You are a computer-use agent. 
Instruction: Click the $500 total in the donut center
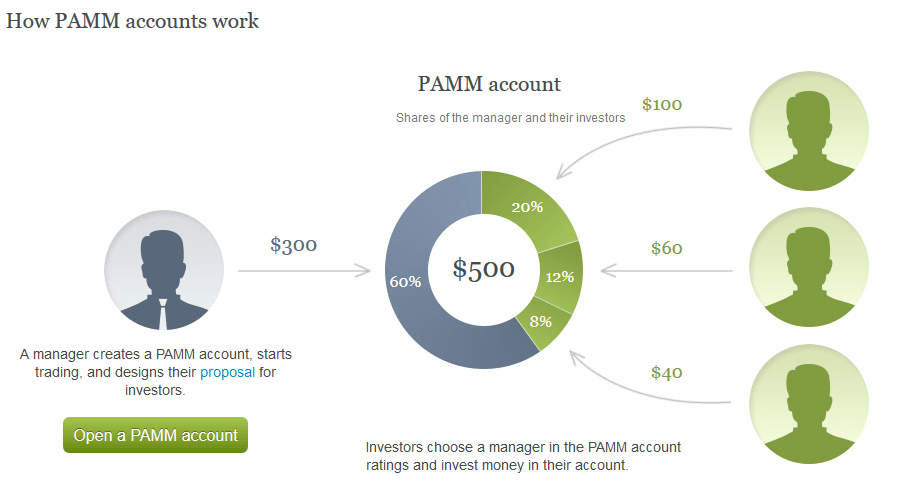tap(483, 269)
